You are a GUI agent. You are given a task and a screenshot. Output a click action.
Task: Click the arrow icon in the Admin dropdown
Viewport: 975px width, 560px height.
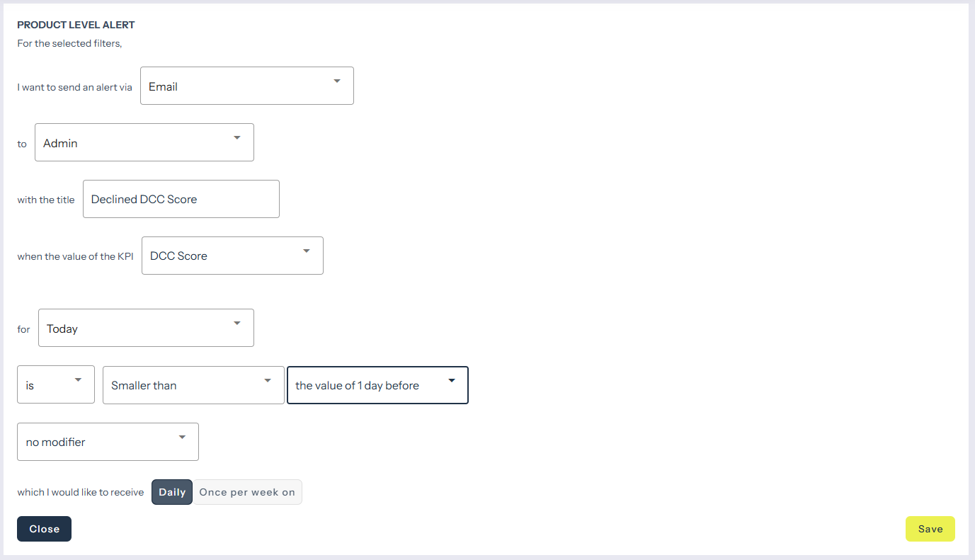(x=237, y=137)
